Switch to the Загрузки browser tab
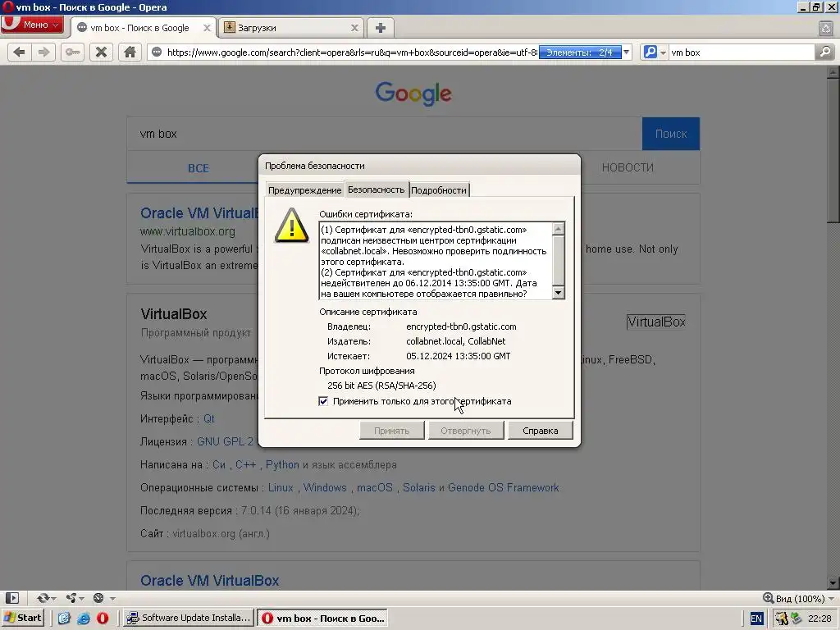Screen dimensions: 840x630 tap(291, 28)
